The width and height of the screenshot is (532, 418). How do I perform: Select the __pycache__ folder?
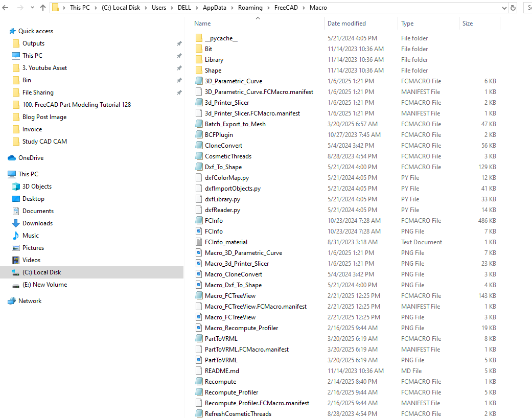tap(221, 38)
